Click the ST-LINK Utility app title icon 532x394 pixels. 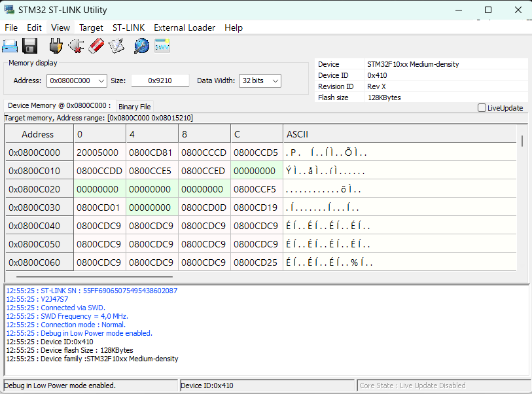(9, 10)
